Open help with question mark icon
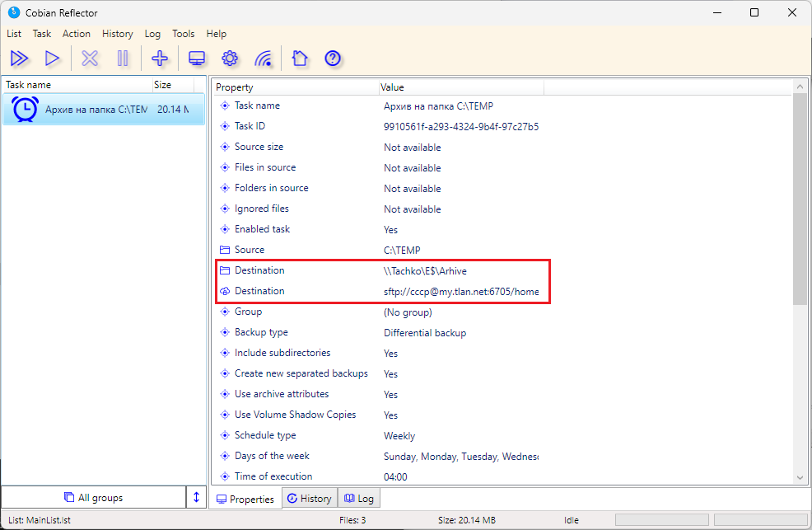Viewport: 812px width, 530px height. (333, 58)
